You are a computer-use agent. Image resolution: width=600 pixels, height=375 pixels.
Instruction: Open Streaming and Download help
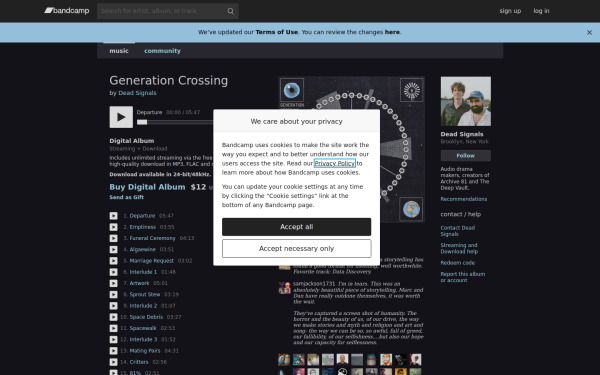[x=459, y=248]
